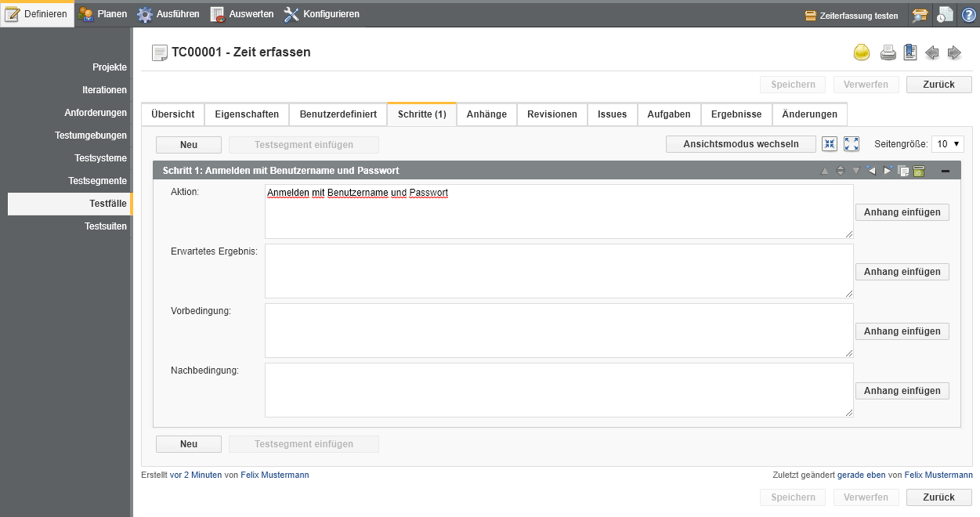
Task: Click the bottom Zurück button
Action: [939, 497]
